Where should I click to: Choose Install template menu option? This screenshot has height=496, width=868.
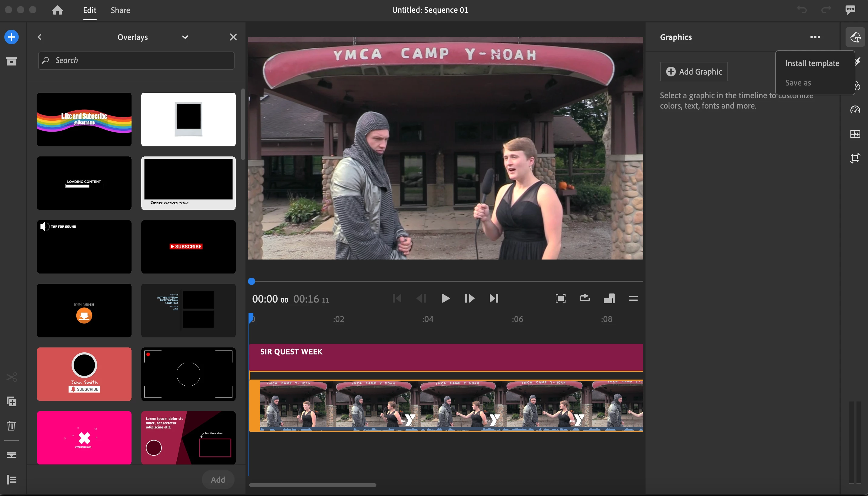click(x=812, y=63)
